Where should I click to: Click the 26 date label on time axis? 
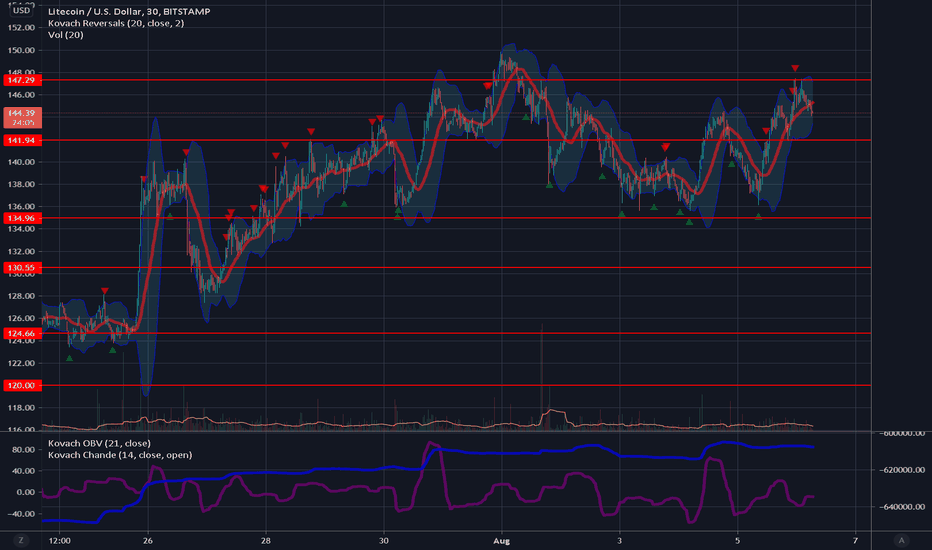click(x=147, y=541)
